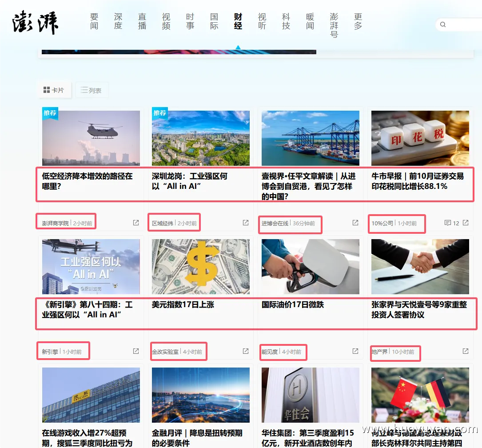Click the external link icon on 深圳龙岗 card
The height and width of the screenshot is (448, 482).
(245, 223)
